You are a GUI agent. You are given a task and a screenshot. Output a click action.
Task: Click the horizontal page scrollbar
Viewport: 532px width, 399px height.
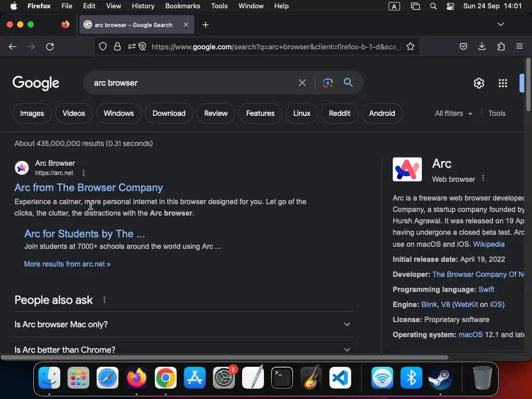224,357
